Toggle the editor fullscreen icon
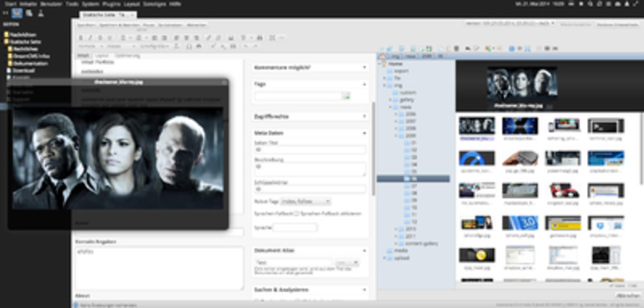Viewport: 644px width, 308px height. coord(272,37)
